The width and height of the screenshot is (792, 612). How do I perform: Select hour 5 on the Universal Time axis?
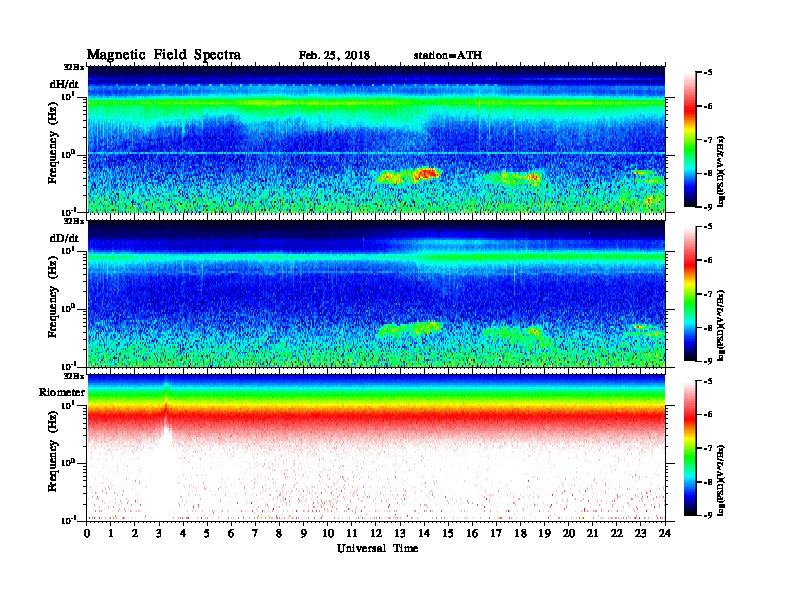point(207,534)
